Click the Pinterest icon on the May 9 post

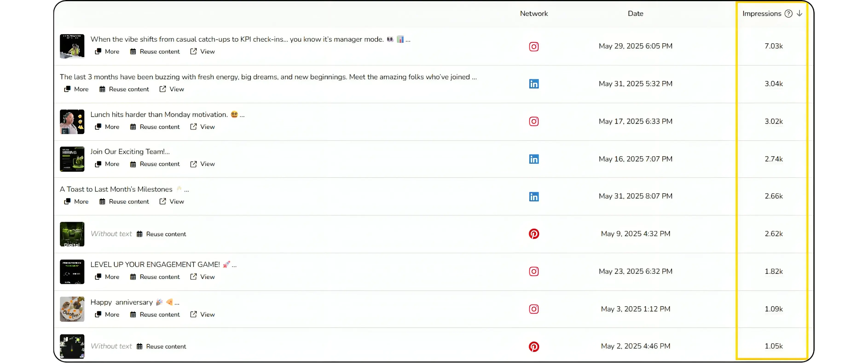click(534, 234)
